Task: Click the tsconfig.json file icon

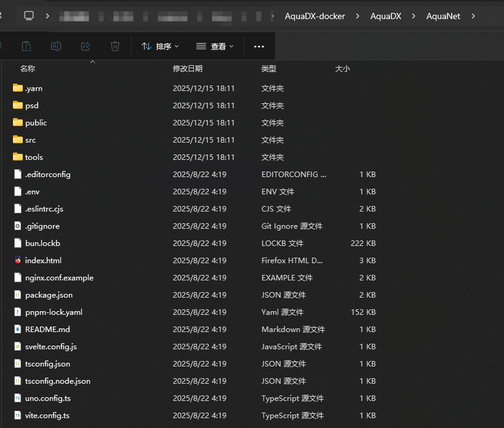Action: [x=18, y=363]
